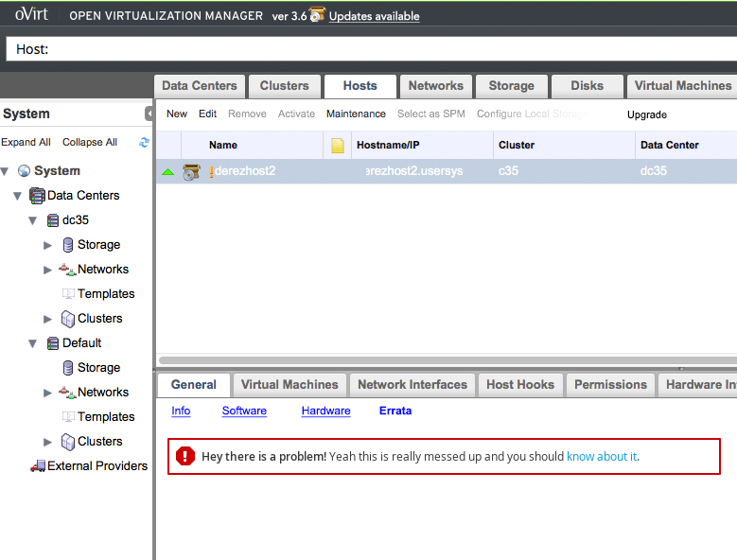This screenshot has height=560, width=737.
Task: Click the Host search input field
Action: tap(378, 49)
